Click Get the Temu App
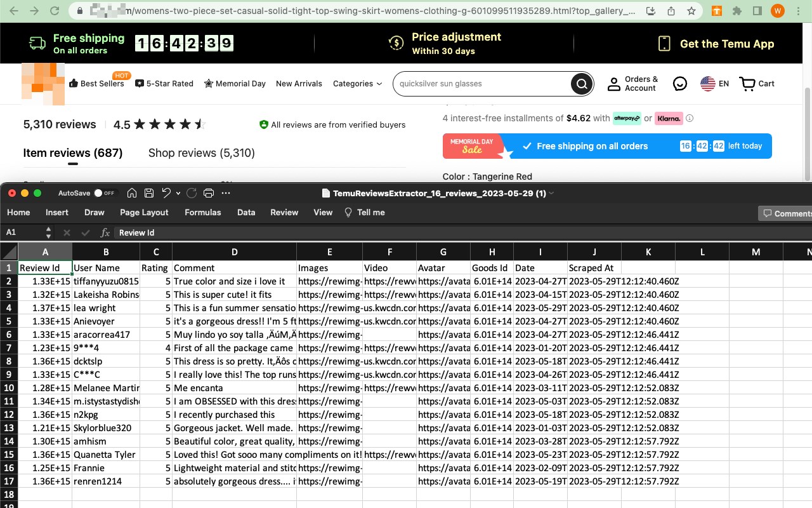Image resolution: width=812 pixels, height=508 pixels. coord(716,44)
